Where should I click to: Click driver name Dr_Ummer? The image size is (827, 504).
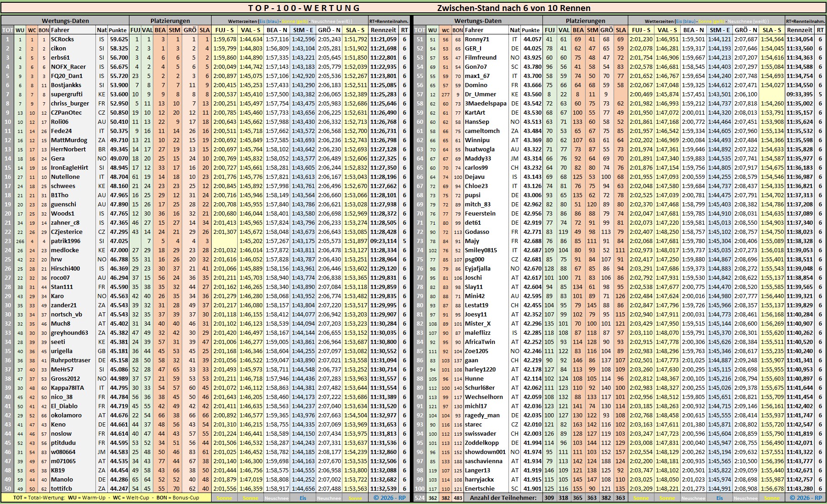(x=480, y=94)
